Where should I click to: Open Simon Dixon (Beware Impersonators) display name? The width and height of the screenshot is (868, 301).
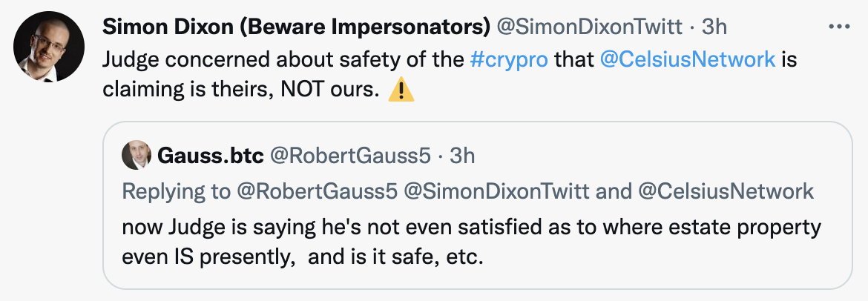point(295,27)
